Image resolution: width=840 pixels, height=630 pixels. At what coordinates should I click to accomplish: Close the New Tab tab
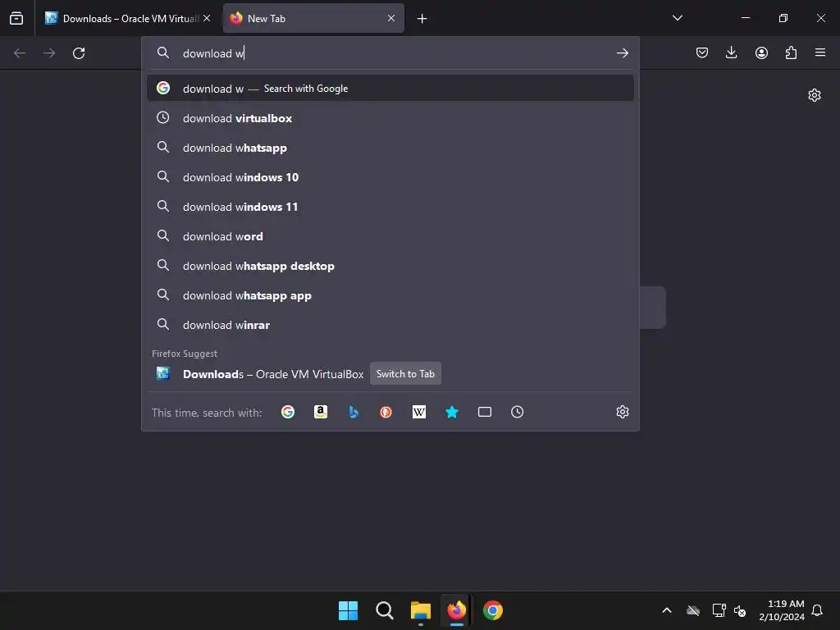point(391,18)
